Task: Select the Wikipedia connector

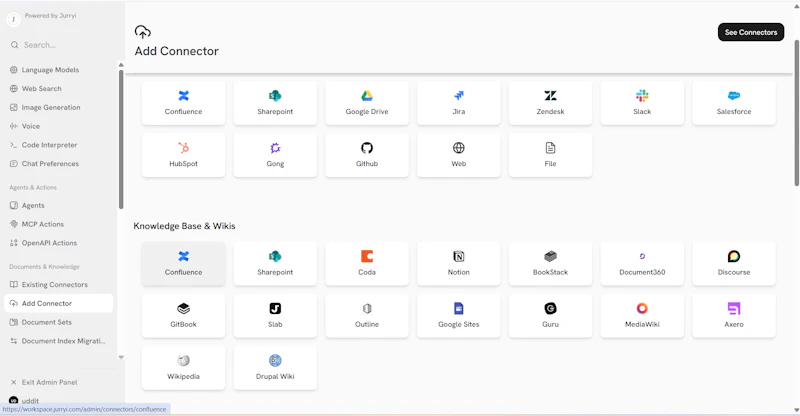Action: 183,368
